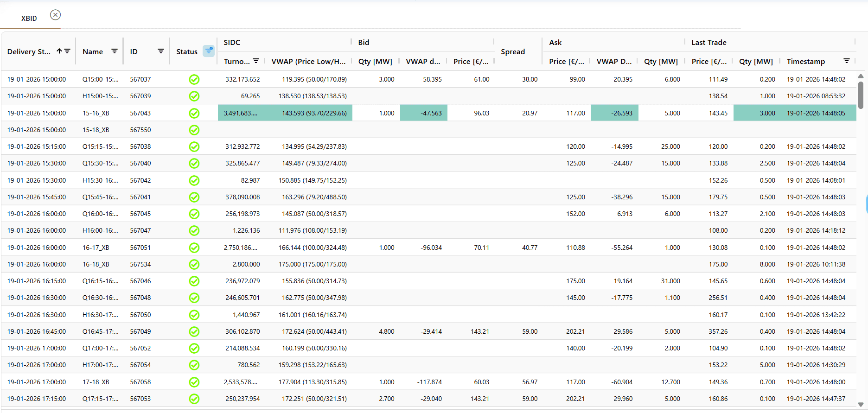Click status icon for ID 567038
The width and height of the screenshot is (868, 413).
194,146
